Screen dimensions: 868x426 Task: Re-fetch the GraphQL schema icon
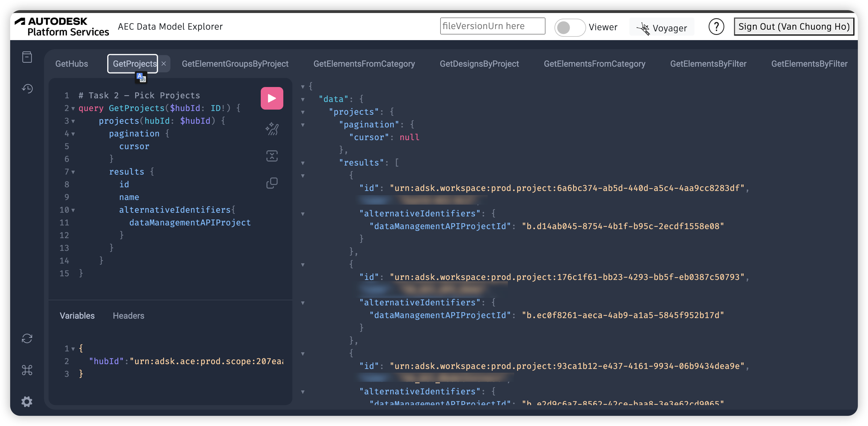point(27,338)
